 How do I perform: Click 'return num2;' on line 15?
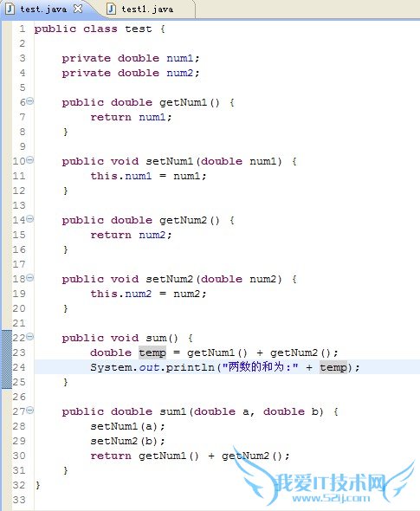(131, 235)
